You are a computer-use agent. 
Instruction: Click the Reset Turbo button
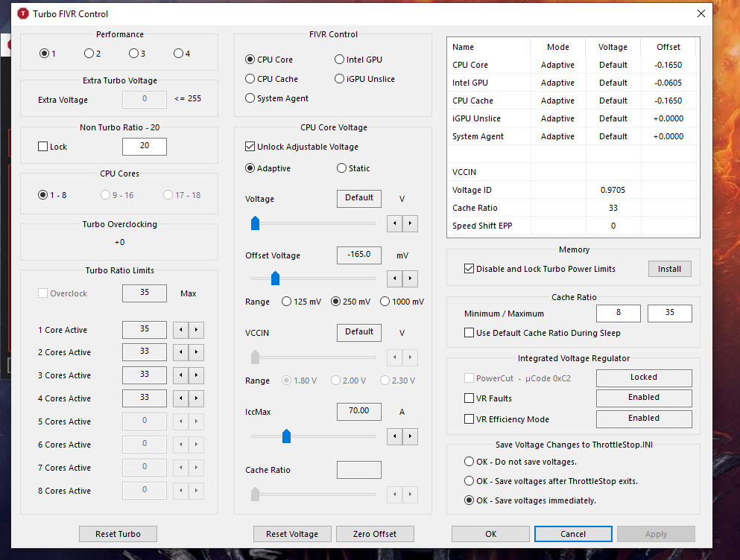pos(118,534)
